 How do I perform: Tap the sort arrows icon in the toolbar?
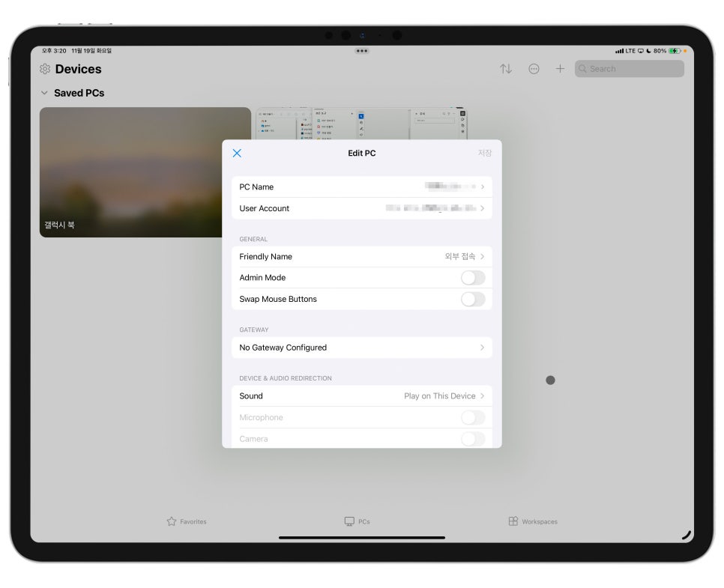[506, 69]
